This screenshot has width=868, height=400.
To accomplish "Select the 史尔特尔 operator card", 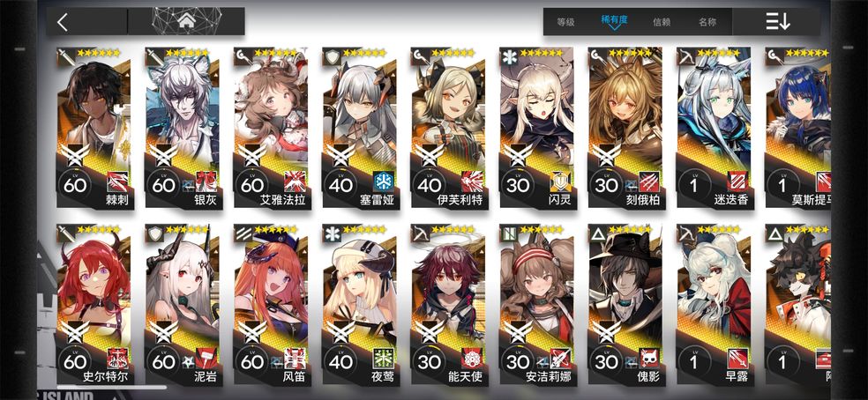I will (94, 305).
